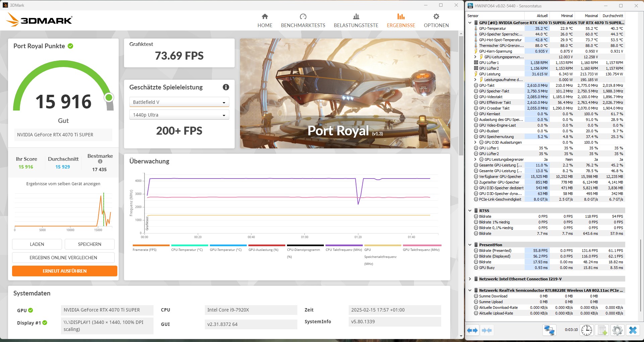Click the green checkmark beside Port Royal Punkte

pyautogui.click(x=70, y=46)
